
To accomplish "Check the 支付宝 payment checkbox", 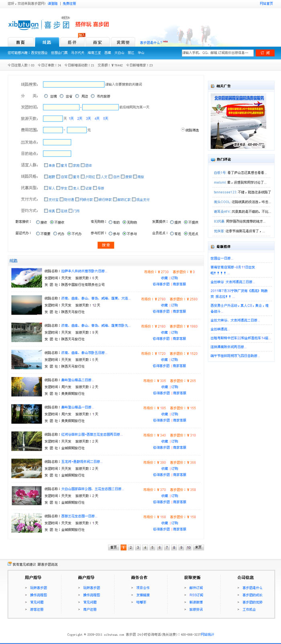I will pyautogui.click(x=46, y=199).
